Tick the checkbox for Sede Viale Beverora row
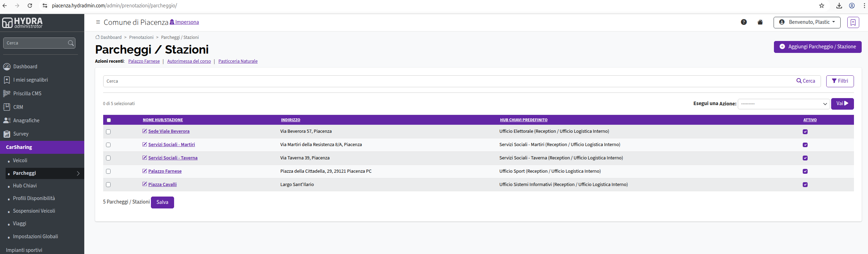This screenshot has height=254, width=868. tap(108, 132)
